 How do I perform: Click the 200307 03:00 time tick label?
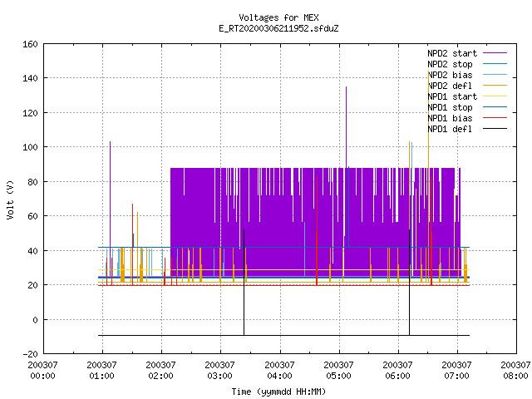[x=219, y=371]
